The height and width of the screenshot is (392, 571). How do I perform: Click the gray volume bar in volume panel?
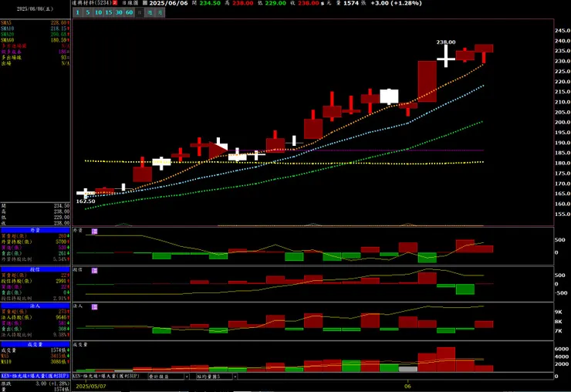(408, 369)
